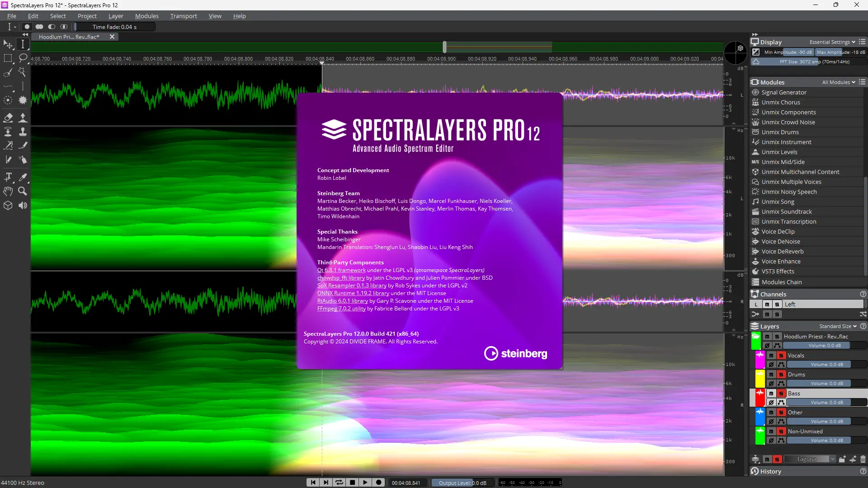Click the Record button in transport
This screenshot has height=488, width=868.
379,483
